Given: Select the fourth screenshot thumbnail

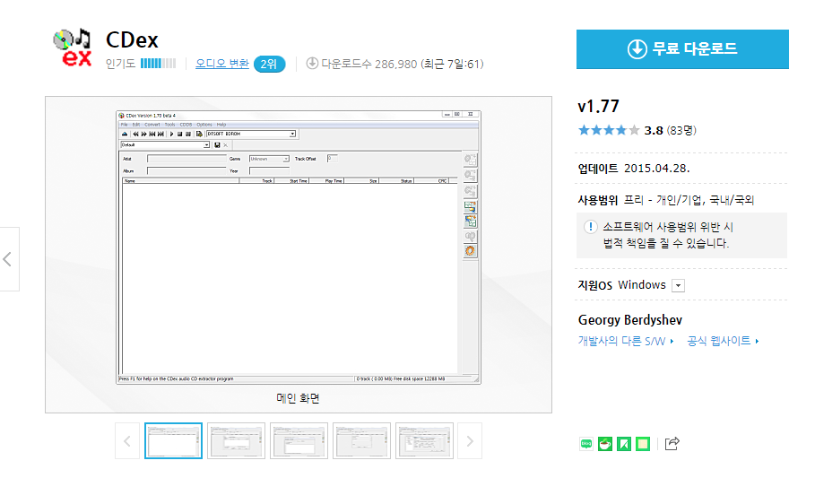Looking at the screenshot, I should (x=361, y=440).
